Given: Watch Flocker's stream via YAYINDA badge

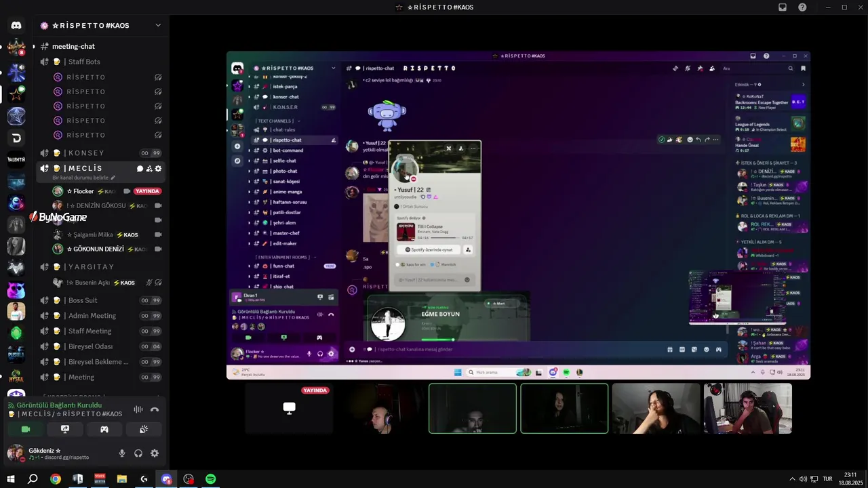Looking at the screenshot, I should coord(147,191).
